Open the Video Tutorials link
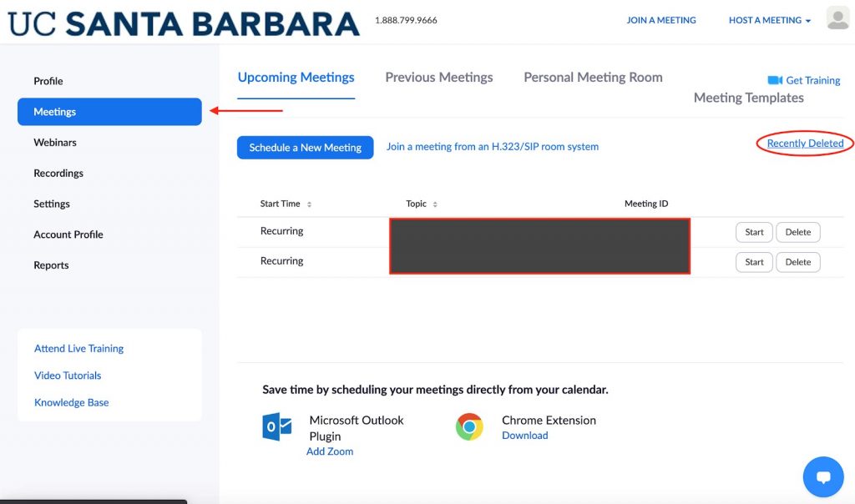The image size is (855, 504). 68,375
